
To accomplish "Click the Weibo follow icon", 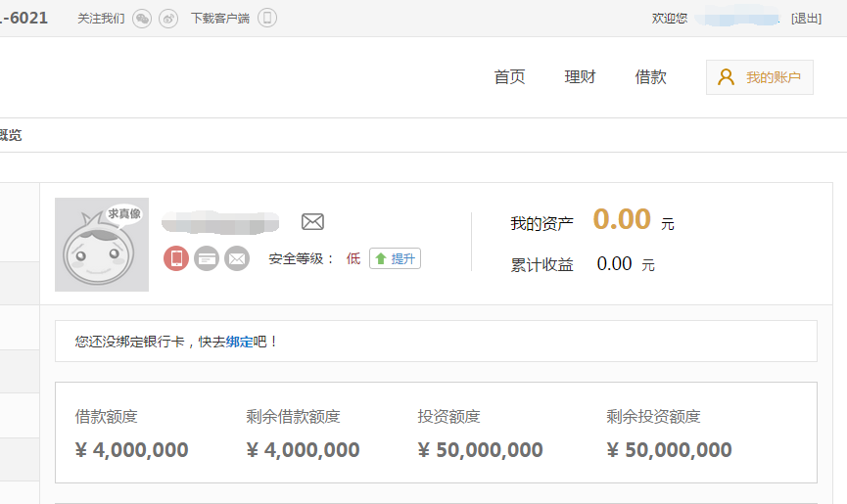I will 168,19.
